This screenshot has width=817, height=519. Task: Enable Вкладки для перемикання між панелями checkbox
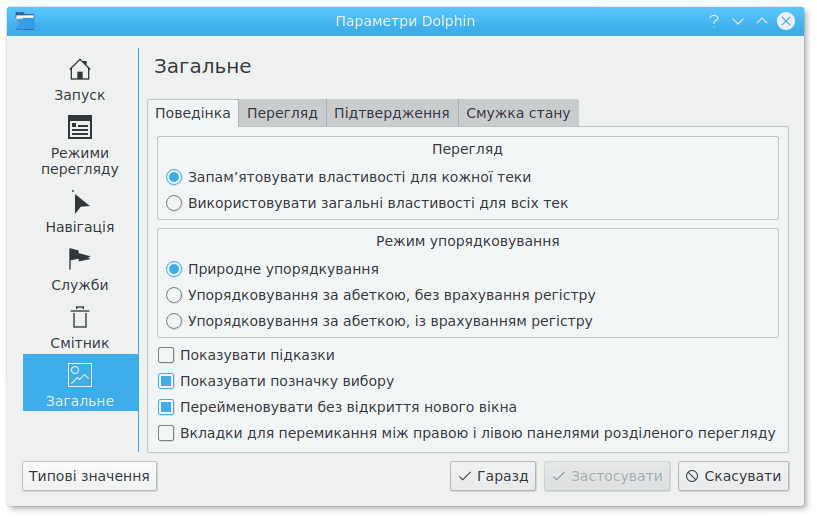(168, 433)
